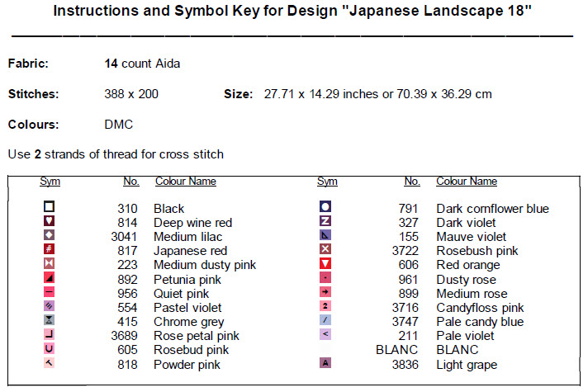Select the Deep wine red symbol
The width and height of the screenshot is (588, 392).
pos(50,221)
